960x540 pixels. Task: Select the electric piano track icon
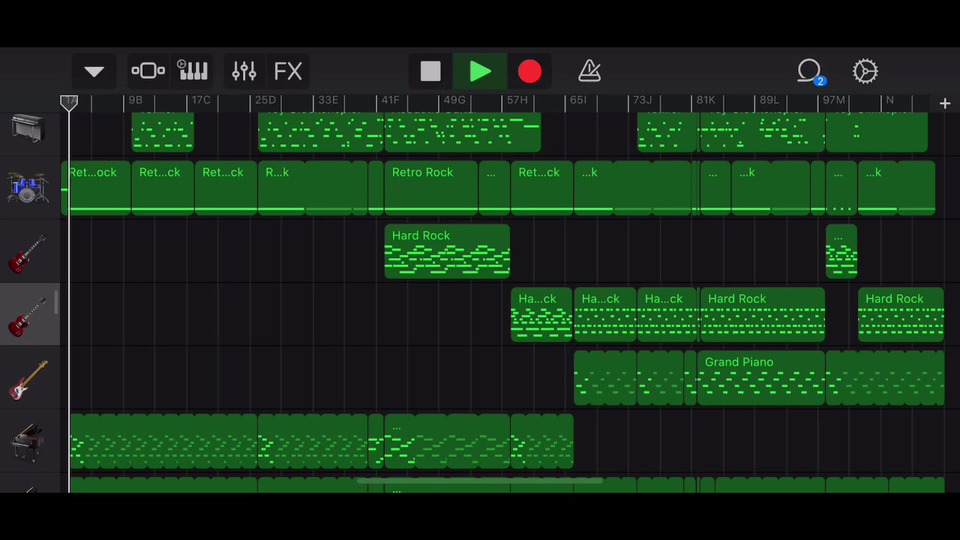[28, 128]
